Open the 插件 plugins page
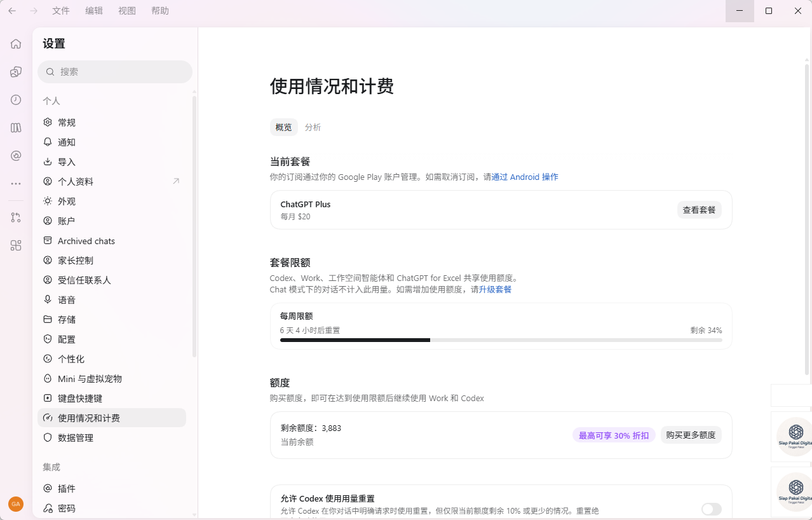The image size is (812, 520). tap(112, 488)
